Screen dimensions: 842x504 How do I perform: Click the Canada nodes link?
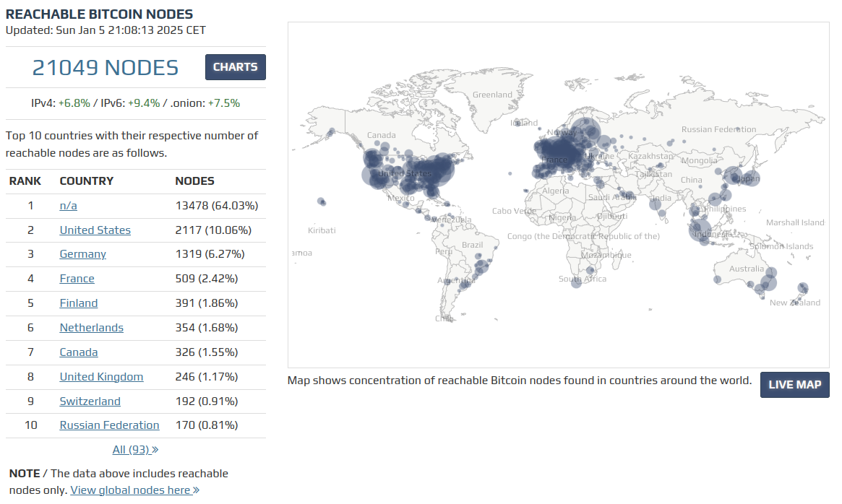(x=78, y=352)
